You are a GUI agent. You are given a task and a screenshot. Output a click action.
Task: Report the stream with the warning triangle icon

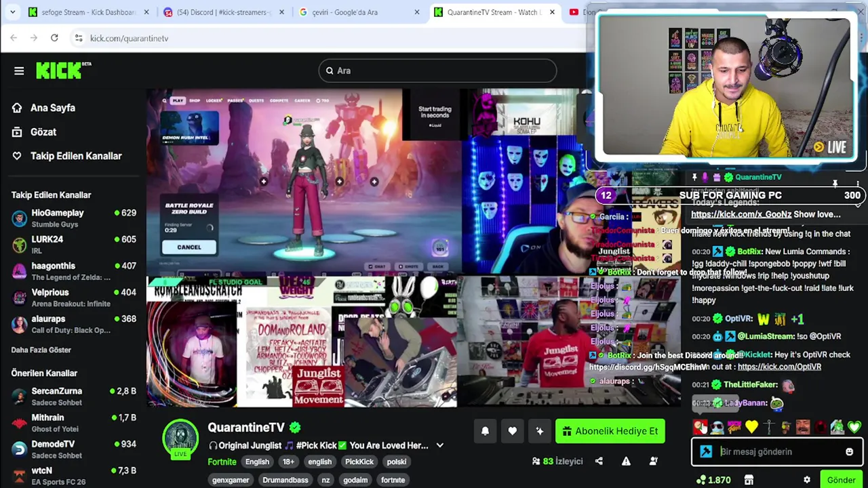[626, 462]
